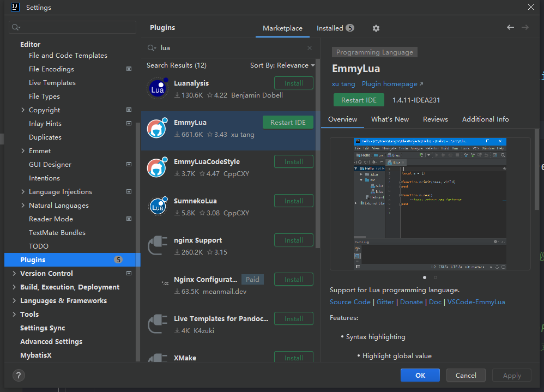
Task: Click the GUI Designer project-level icon
Action: [129, 164]
